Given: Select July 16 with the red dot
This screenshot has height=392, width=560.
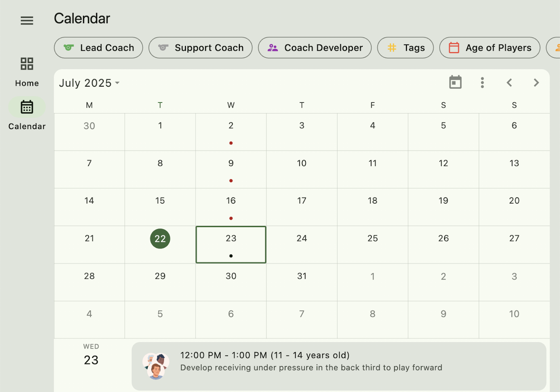Looking at the screenshot, I should 231,206.
